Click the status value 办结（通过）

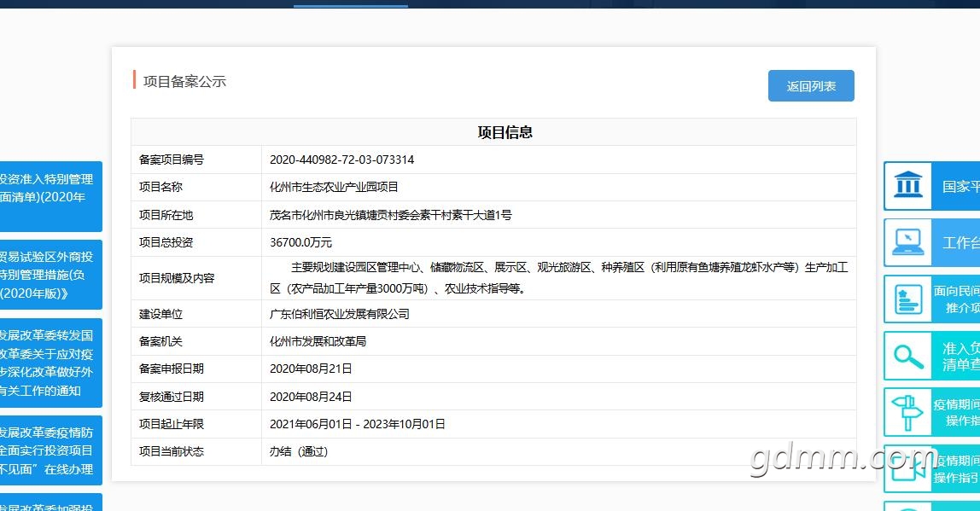(x=299, y=451)
